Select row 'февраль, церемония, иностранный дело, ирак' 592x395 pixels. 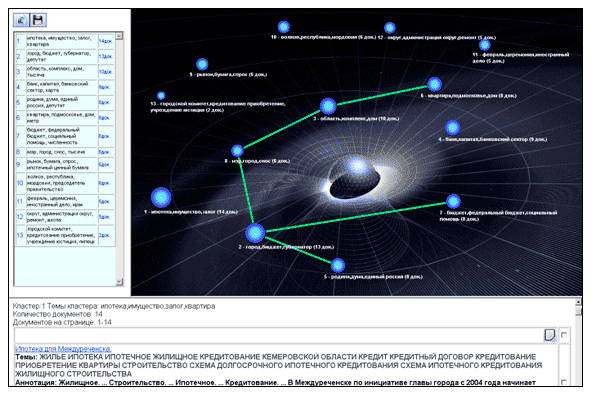pos(65,201)
